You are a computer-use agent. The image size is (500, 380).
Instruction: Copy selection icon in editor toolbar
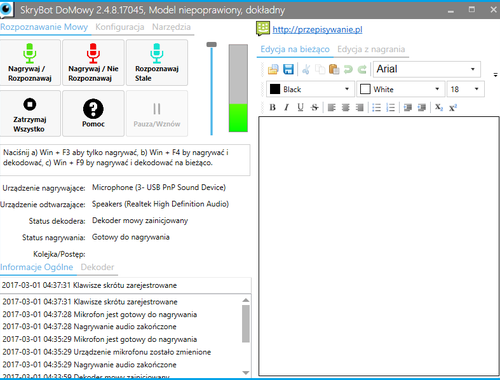tap(320, 69)
